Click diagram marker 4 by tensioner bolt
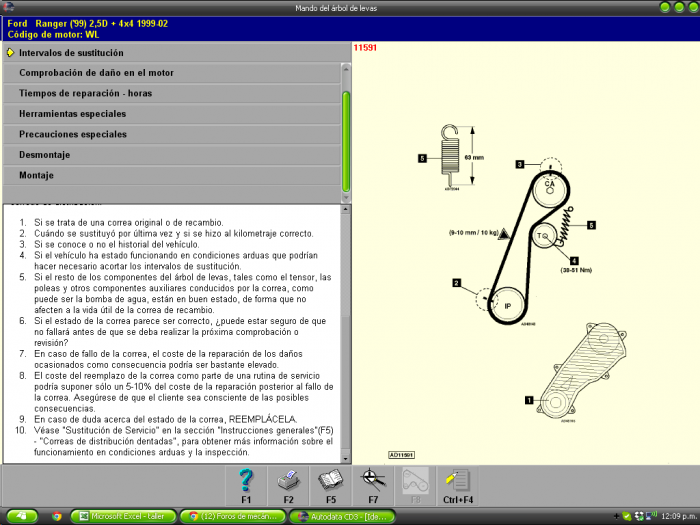 [574, 261]
